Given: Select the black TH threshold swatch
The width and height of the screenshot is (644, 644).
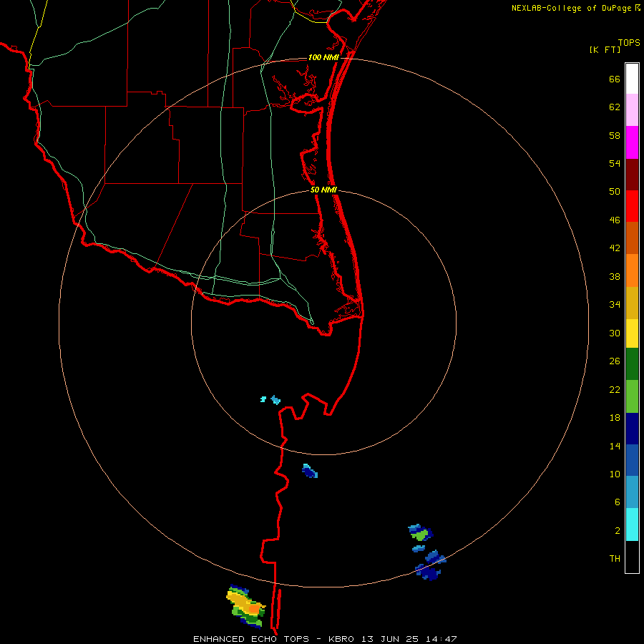Looking at the screenshot, I should [x=632, y=557].
